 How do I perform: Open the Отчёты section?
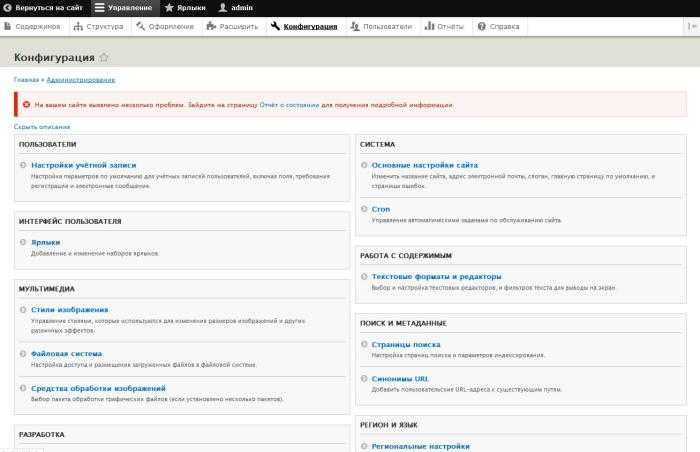click(445, 26)
